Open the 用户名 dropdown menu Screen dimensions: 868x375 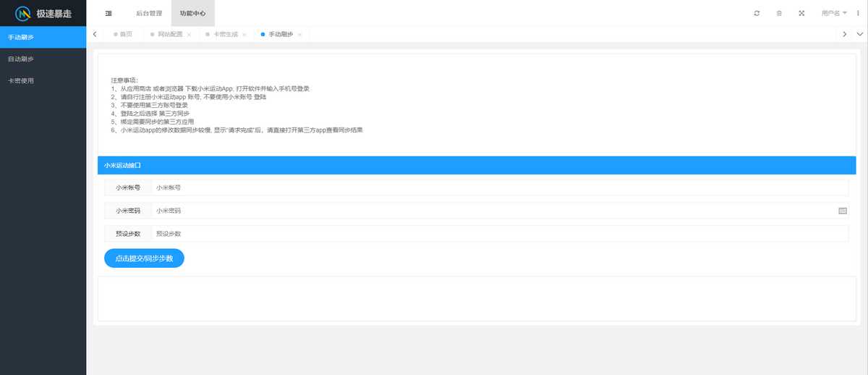834,13
